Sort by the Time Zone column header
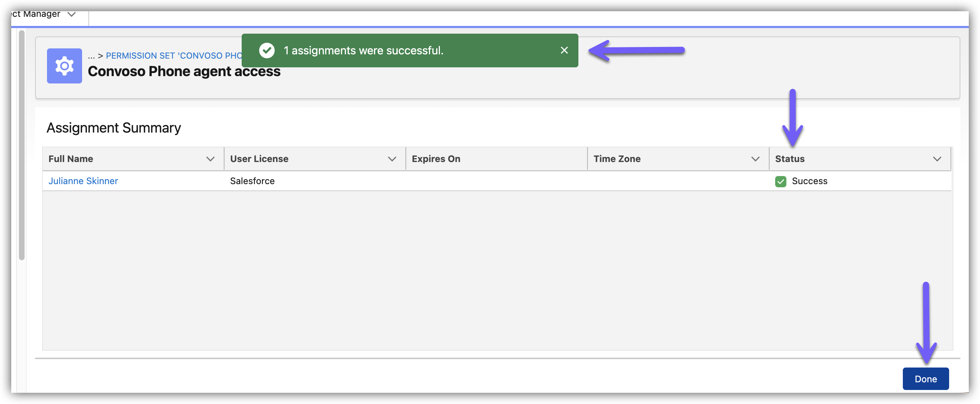This screenshot has width=980, height=404. [x=617, y=159]
